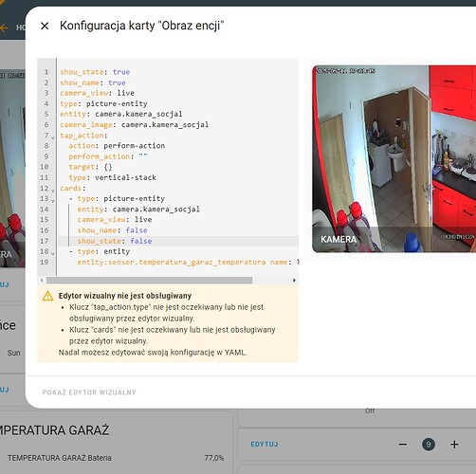Click the minus icon to decrease position

tap(403, 445)
